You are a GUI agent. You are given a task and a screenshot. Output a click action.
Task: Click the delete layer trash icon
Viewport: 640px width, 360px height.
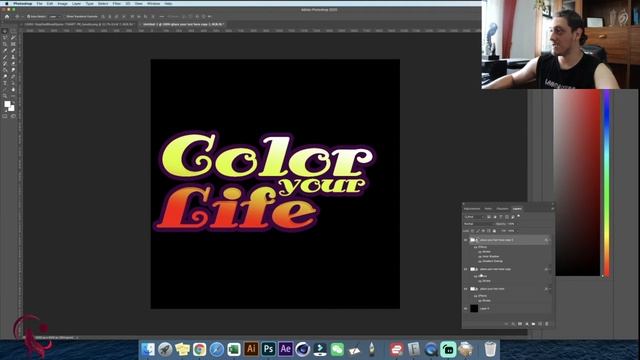547,324
